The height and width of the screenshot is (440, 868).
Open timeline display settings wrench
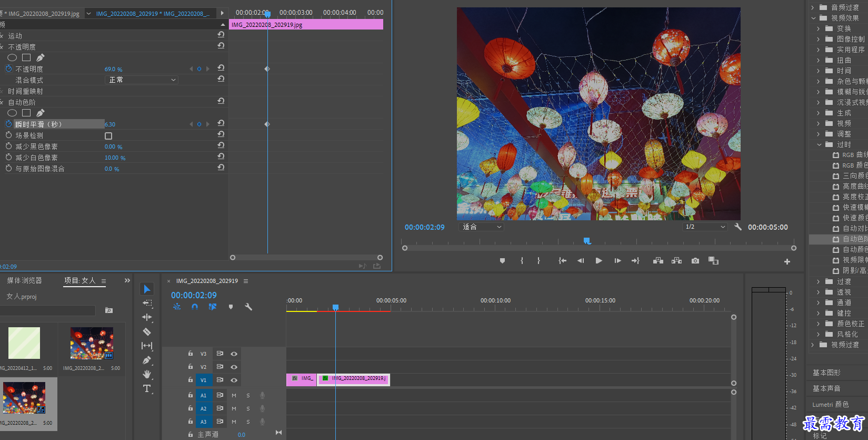click(248, 307)
